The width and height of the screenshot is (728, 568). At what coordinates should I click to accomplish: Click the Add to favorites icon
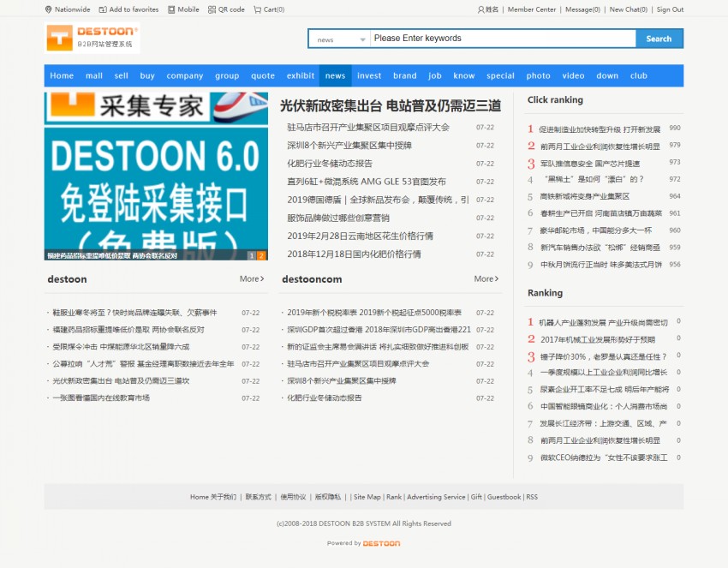[103, 9]
